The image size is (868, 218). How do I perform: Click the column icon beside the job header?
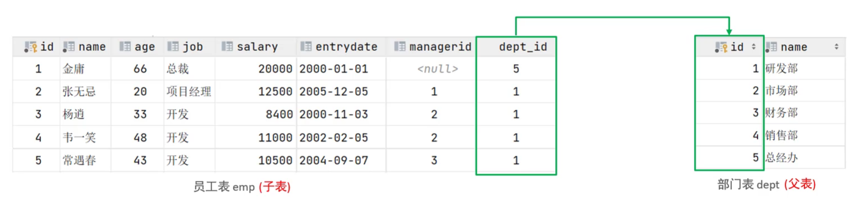point(173,47)
